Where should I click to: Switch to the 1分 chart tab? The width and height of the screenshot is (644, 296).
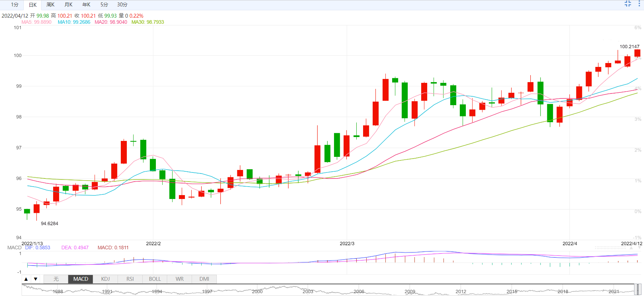(15, 5)
